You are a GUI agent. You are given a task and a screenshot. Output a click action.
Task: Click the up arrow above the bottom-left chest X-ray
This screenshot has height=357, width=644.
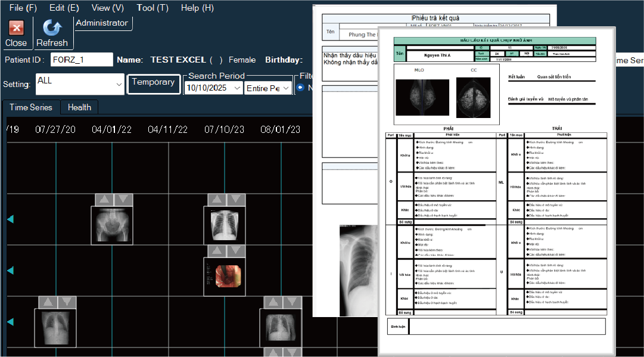(x=46, y=302)
